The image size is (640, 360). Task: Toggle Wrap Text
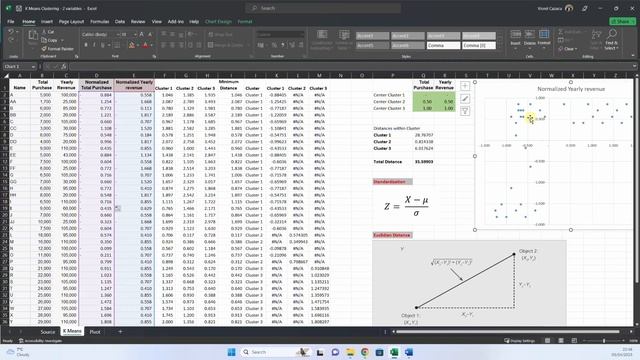220,35
